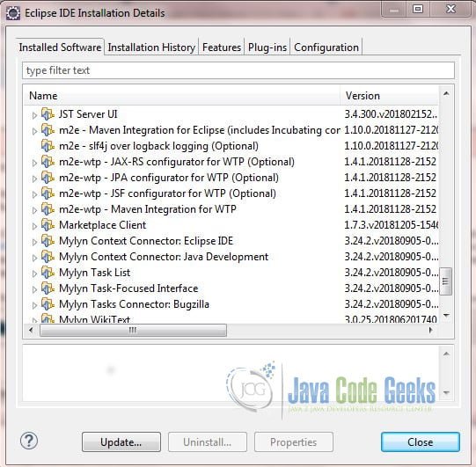
Task: Click the JPA configurator for WTP icon
Action: point(48,178)
